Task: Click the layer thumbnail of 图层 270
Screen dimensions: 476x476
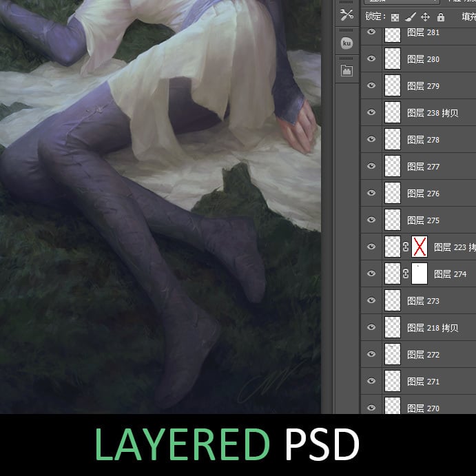Action: coord(393,406)
